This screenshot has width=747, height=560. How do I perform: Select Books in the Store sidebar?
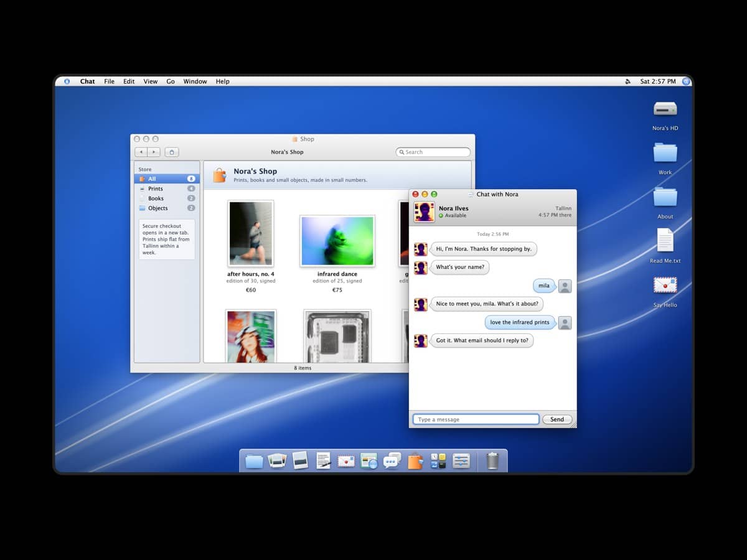pos(167,198)
